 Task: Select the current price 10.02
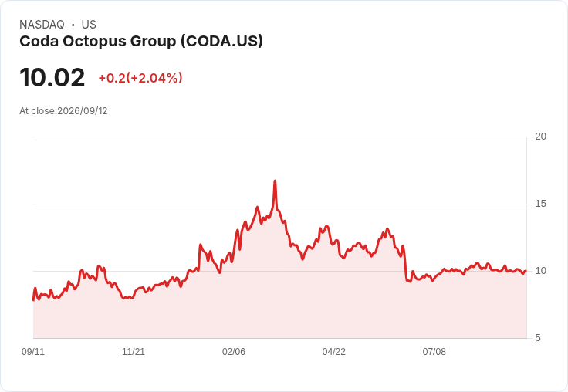click(52, 77)
